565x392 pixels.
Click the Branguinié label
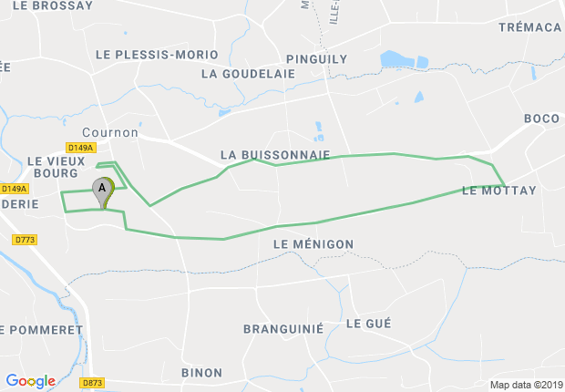(283, 329)
